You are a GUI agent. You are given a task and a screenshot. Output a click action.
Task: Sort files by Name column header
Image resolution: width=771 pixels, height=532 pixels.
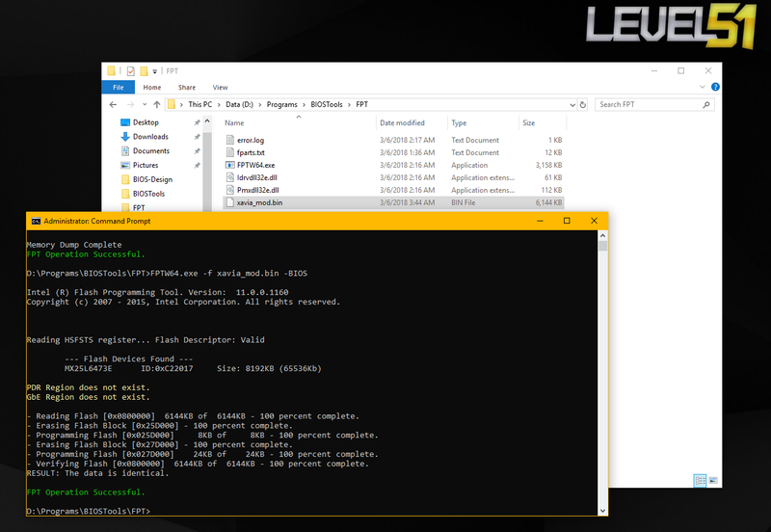tap(234, 123)
